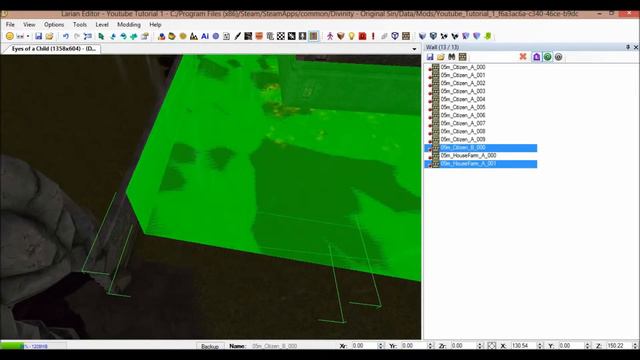
Task: Click the light bulb toolbar icon
Action: (x=351, y=36)
